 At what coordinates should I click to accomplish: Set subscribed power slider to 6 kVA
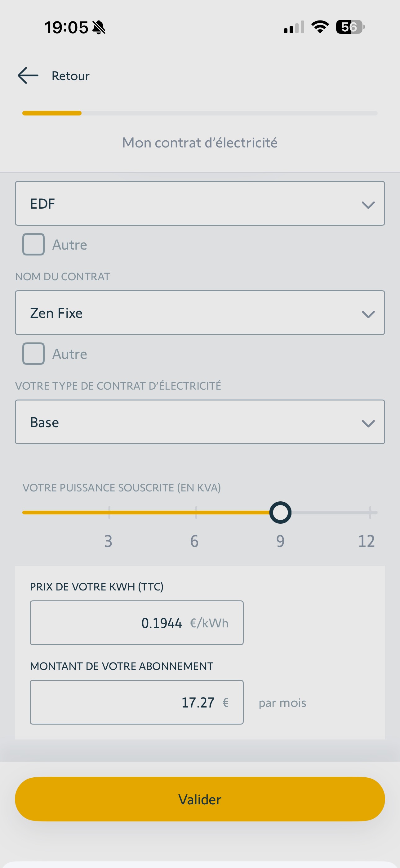click(x=196, y=513)
